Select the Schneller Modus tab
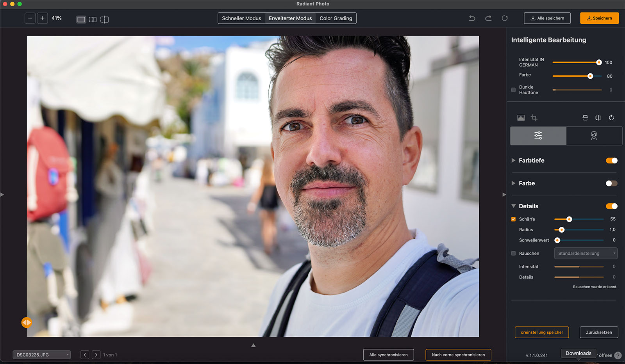Screen dimensions: 625x364 [241, 18]
